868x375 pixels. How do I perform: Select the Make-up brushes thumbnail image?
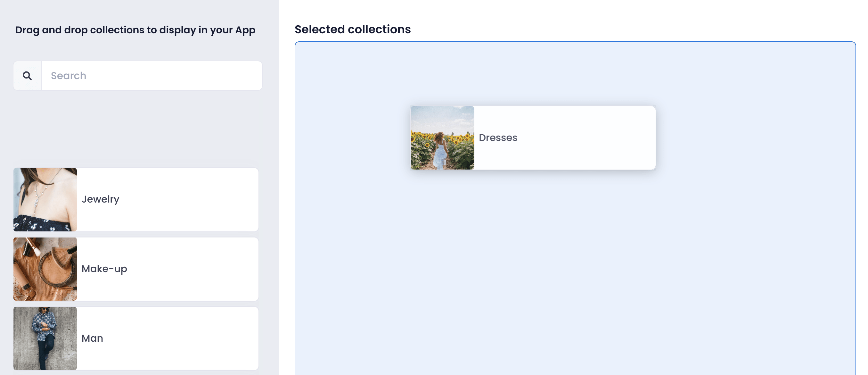(x=45, y=269)
